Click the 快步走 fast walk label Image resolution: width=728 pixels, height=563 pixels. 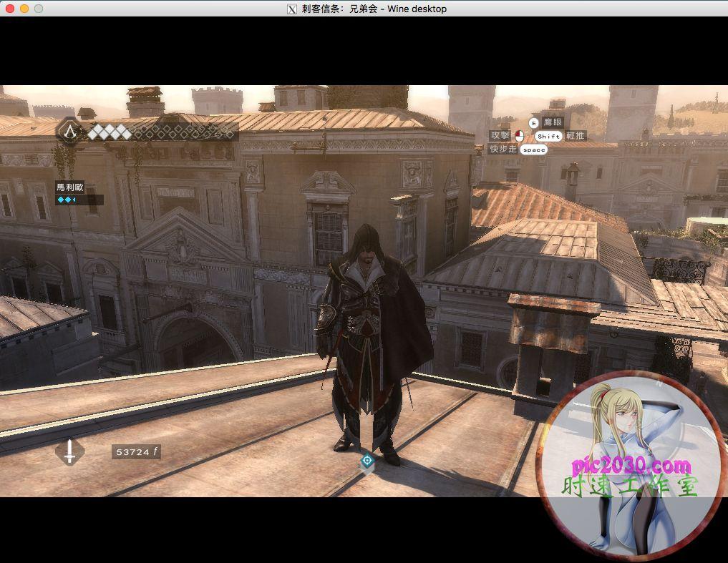coord(503,150)
